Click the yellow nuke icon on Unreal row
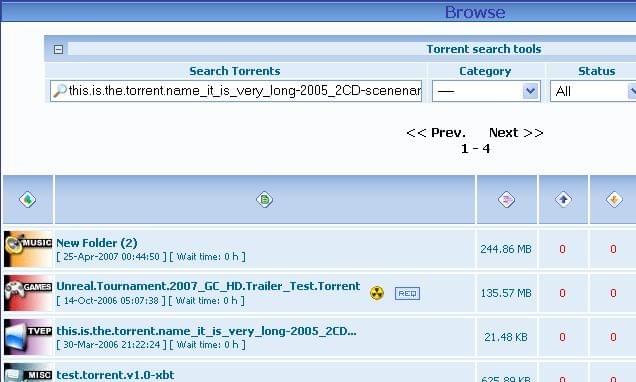 coord(377,293)
